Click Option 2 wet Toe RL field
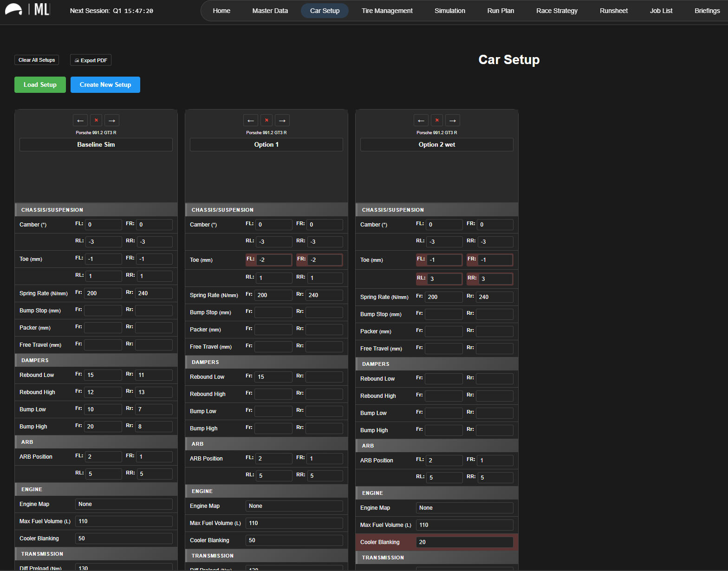 coord(445,279)
